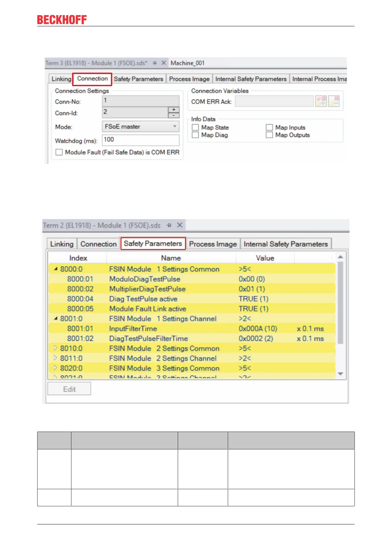The width and height of the screenshot is (392, 554).
Task: Click the Edit button below the parameter list
Action: coord(69,389)
